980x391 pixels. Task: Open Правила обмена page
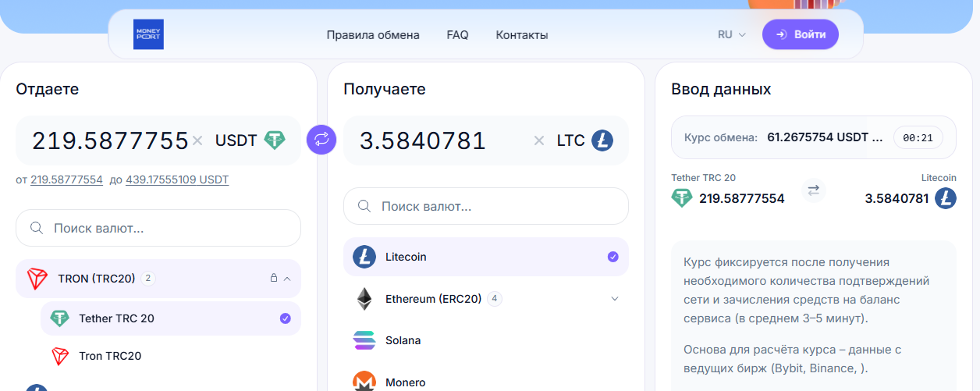click(x=373, y=35)
